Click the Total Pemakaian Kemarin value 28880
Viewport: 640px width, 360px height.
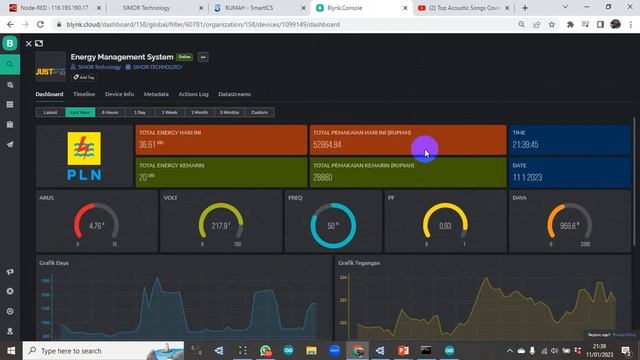323,178
